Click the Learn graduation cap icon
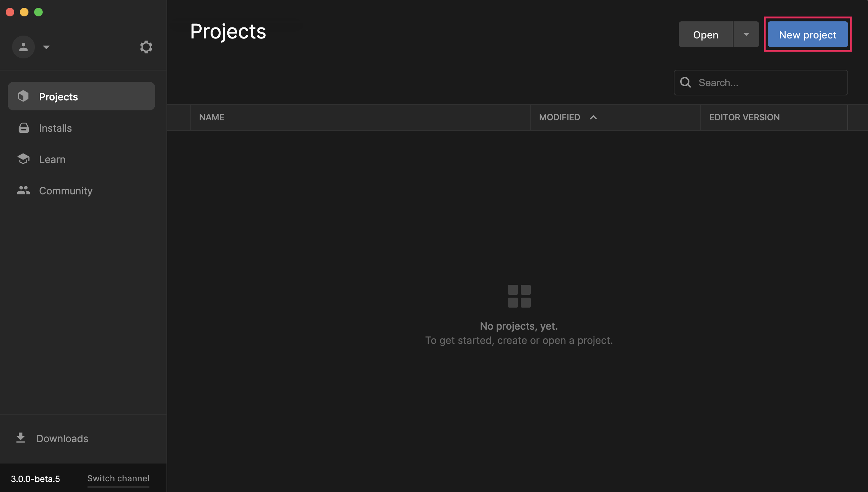 click(x=23, y=159)
